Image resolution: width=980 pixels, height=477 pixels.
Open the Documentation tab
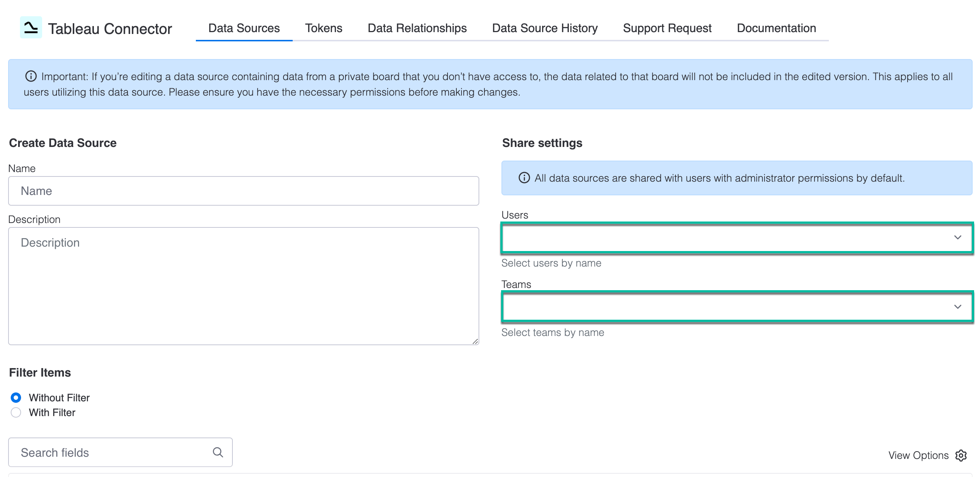776,28
